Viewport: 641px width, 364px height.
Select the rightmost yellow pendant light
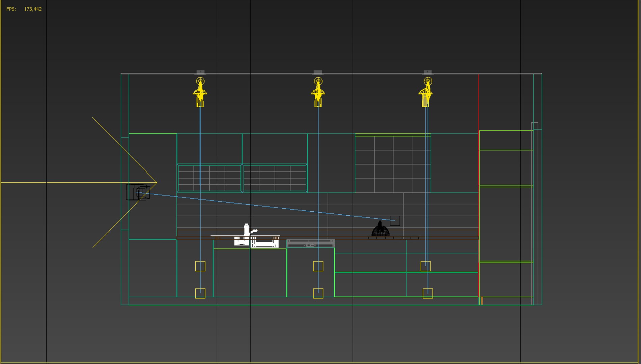tap(426, 92)
